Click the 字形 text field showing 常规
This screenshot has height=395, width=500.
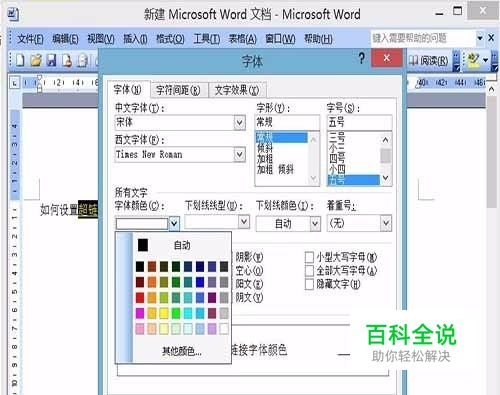pyautogui.click(x=287, y=122)
